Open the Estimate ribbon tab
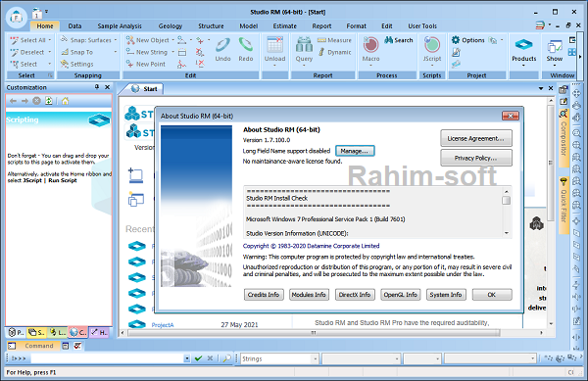Viewport: 588px width, 381px height. [284, 25]
